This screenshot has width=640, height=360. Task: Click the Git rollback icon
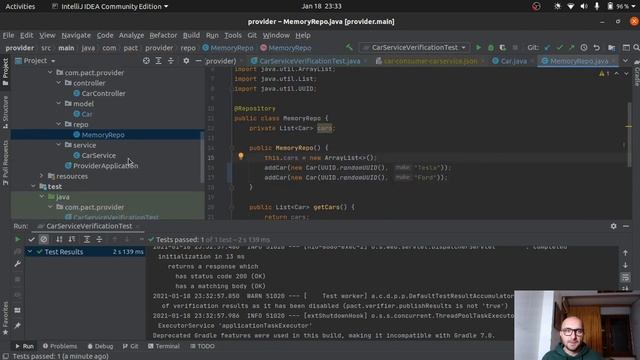pos(596,48)
